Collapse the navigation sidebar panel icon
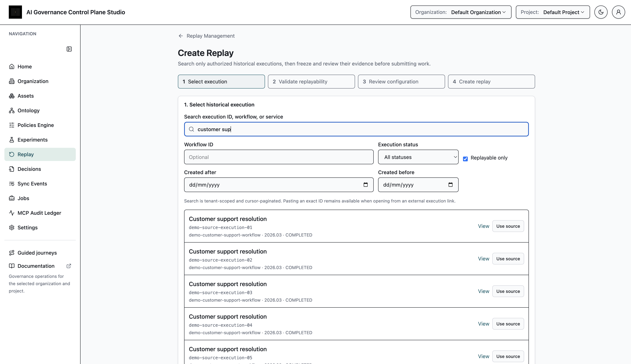The width and height of the screenshot is (631, 364). coord(69,49)
